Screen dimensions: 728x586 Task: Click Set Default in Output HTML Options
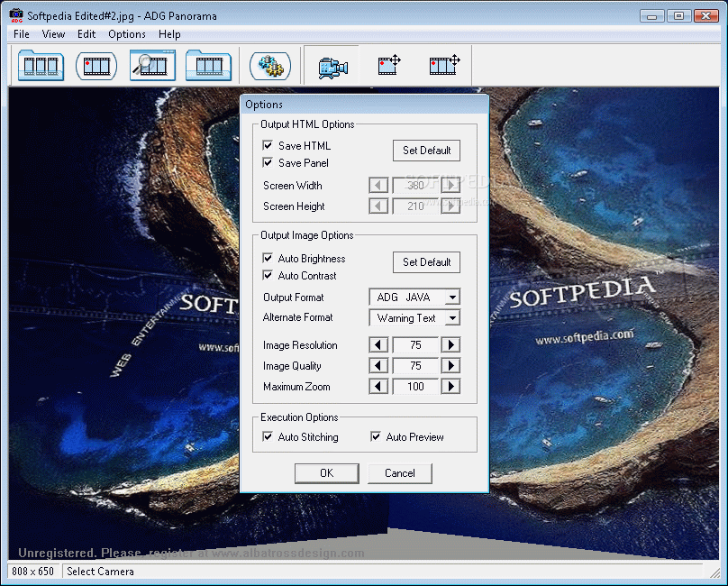(x=426, y=151)
